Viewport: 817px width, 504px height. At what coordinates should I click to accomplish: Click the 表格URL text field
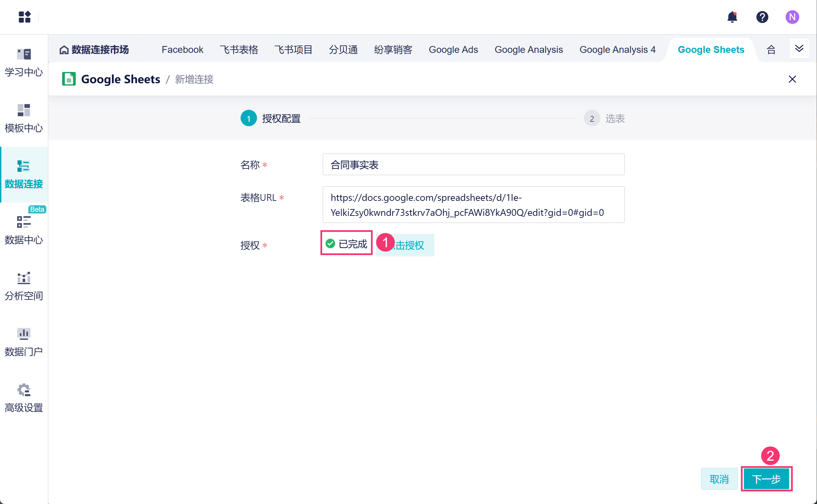pos(473,205)
